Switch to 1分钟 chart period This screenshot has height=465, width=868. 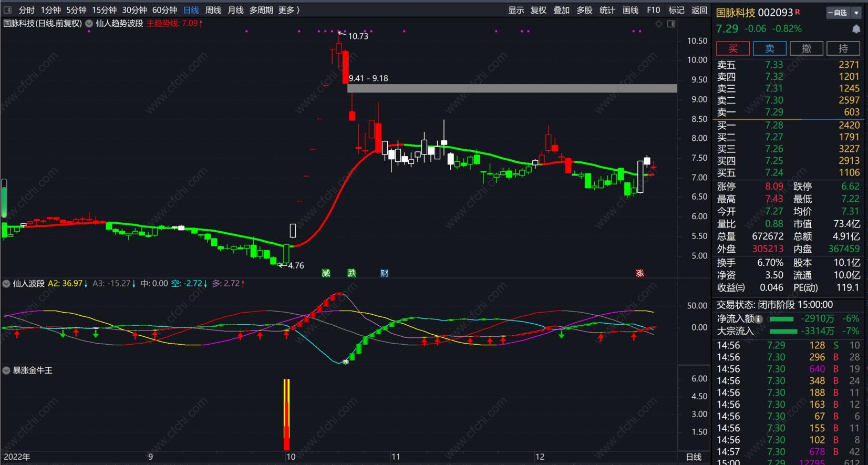coord(50,10)
